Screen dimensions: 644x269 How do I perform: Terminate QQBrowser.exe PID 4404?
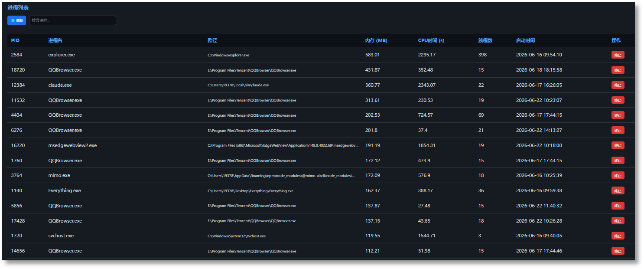pyautogui.click(x=618, y=115)
